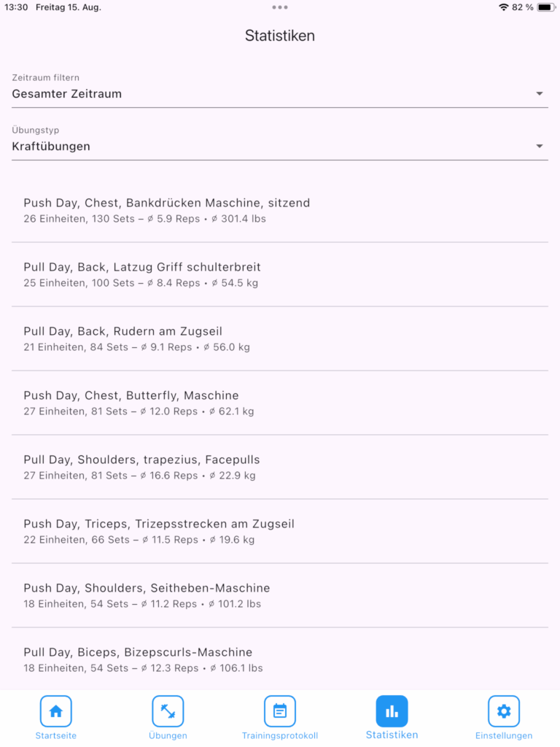Viewport: 560px width, 747px height.
Task: Open the Übungen dumbbell icon
Action: [x=168, y=711]
